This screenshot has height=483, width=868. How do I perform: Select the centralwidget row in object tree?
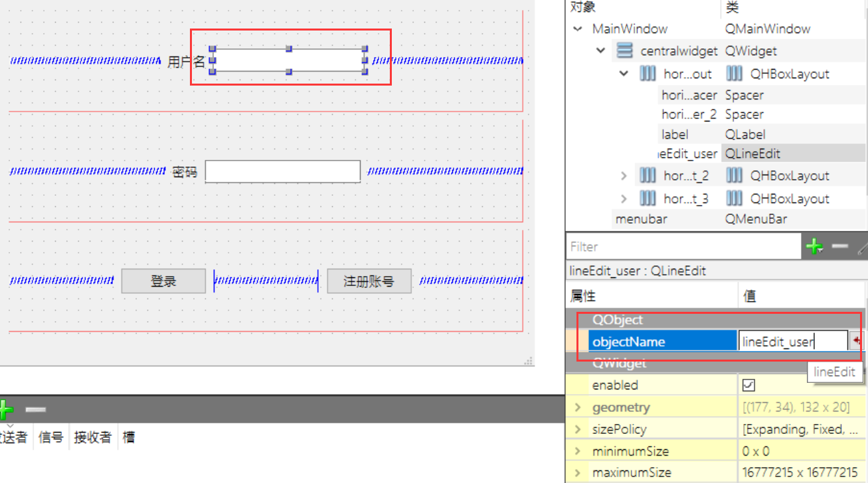(x=679, y=50)
